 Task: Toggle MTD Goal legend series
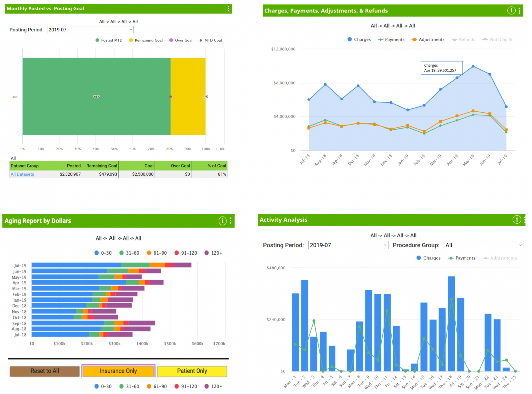coord(211,40)
